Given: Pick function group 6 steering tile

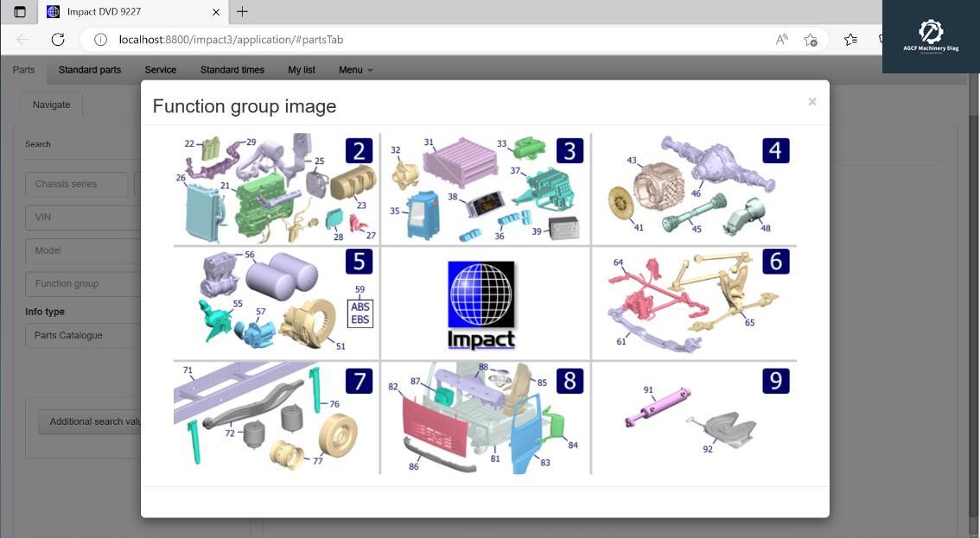Looking at the screenshot, I should (x=694, y=303).
